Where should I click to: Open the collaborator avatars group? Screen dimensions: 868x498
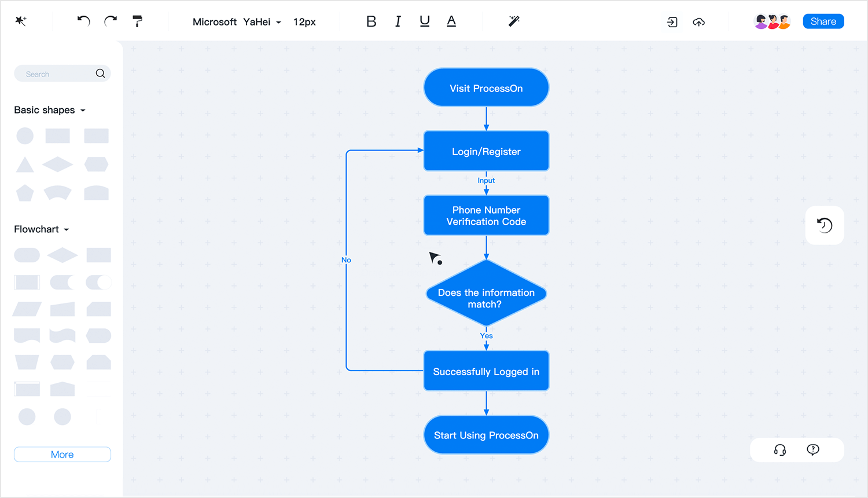pos(773,22)
